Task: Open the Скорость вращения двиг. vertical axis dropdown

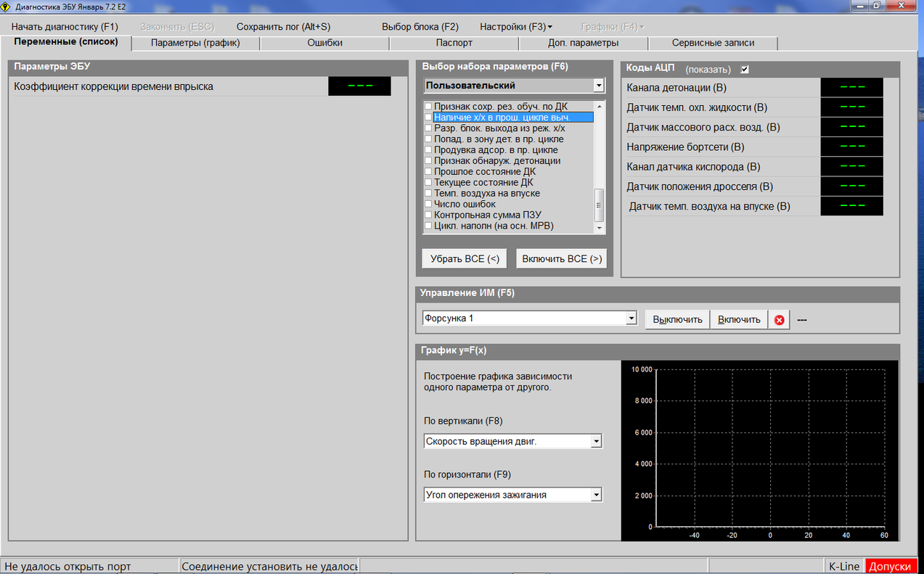Action: 596,441
